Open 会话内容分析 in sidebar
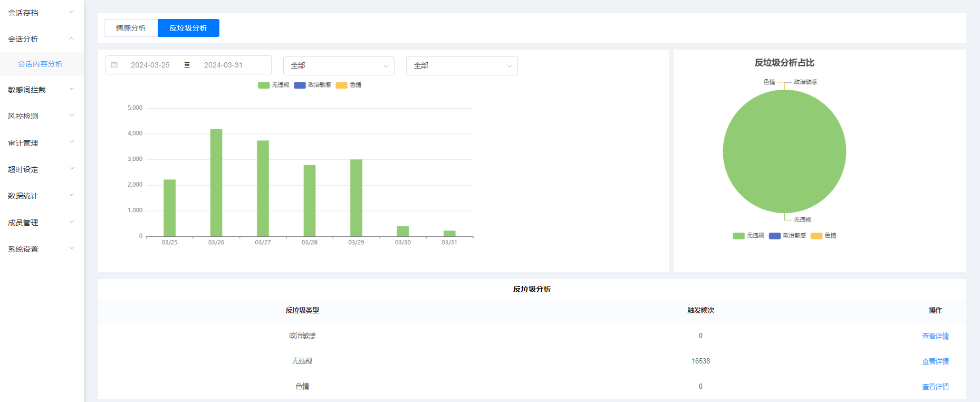This screenshot has height=402, width=980. click(x=40, y=64)
